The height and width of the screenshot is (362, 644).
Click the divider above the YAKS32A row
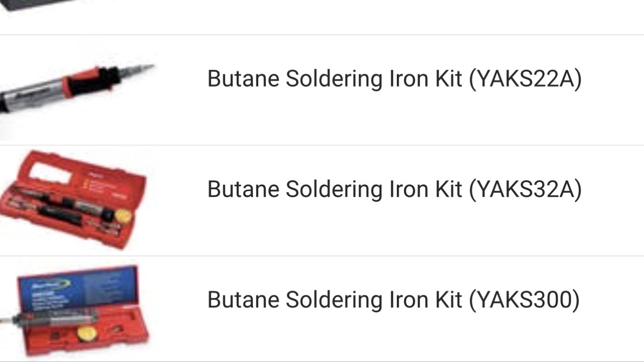tap(322, 142)
